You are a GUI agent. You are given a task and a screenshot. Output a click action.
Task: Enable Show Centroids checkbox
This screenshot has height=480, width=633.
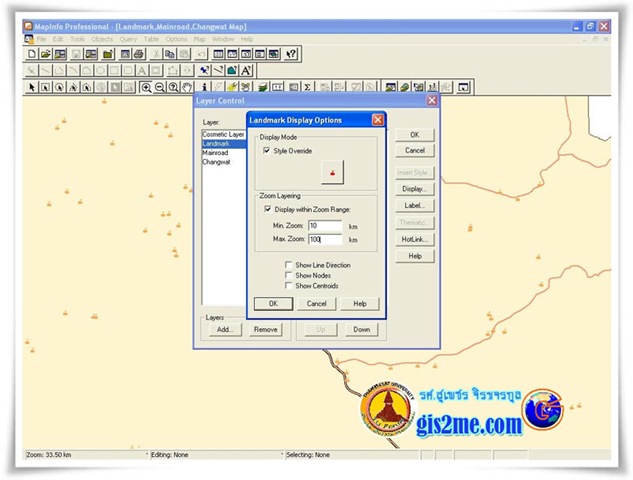coord(288,285)
